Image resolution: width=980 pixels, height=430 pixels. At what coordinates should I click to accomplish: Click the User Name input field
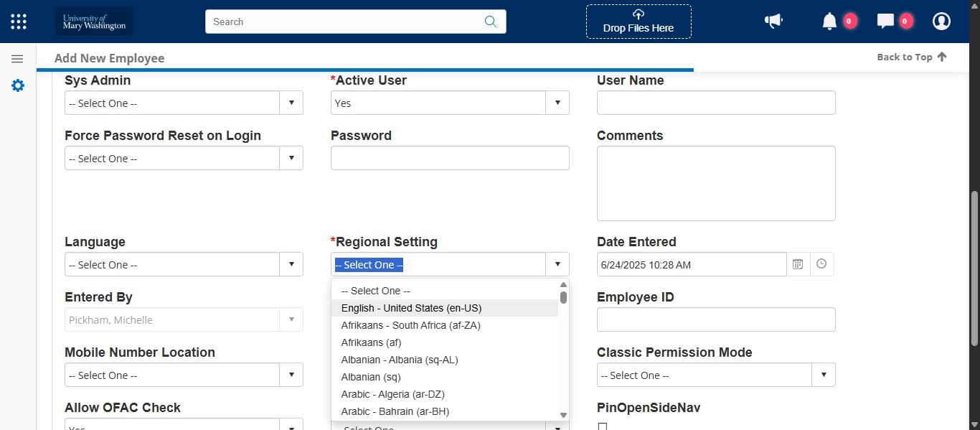716,103
